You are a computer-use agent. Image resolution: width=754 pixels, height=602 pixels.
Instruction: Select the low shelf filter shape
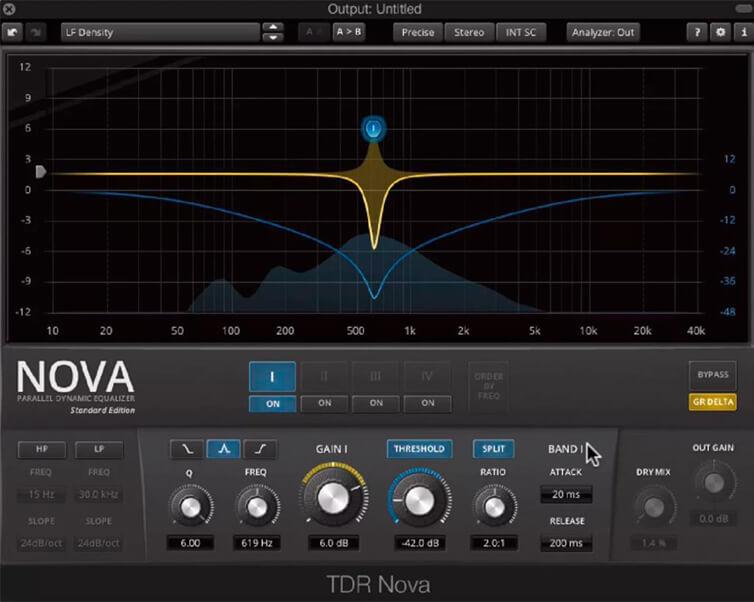point(187,449)
